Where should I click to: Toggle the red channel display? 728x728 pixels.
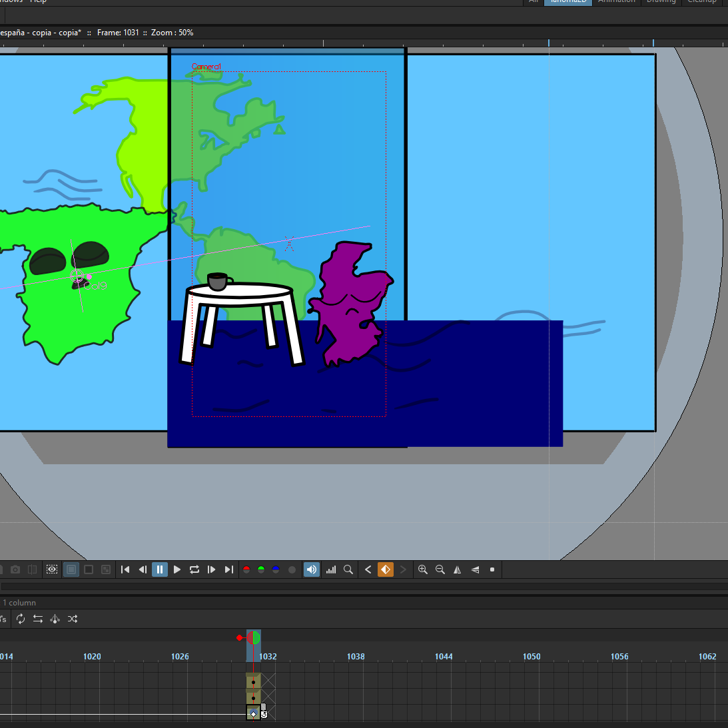point(246,569)
